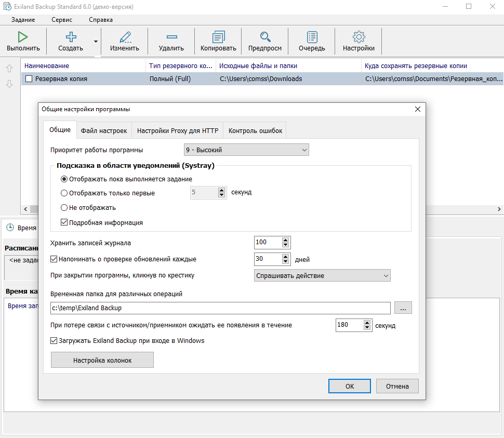Click scroll left arrow of task list

click(25, 209)
